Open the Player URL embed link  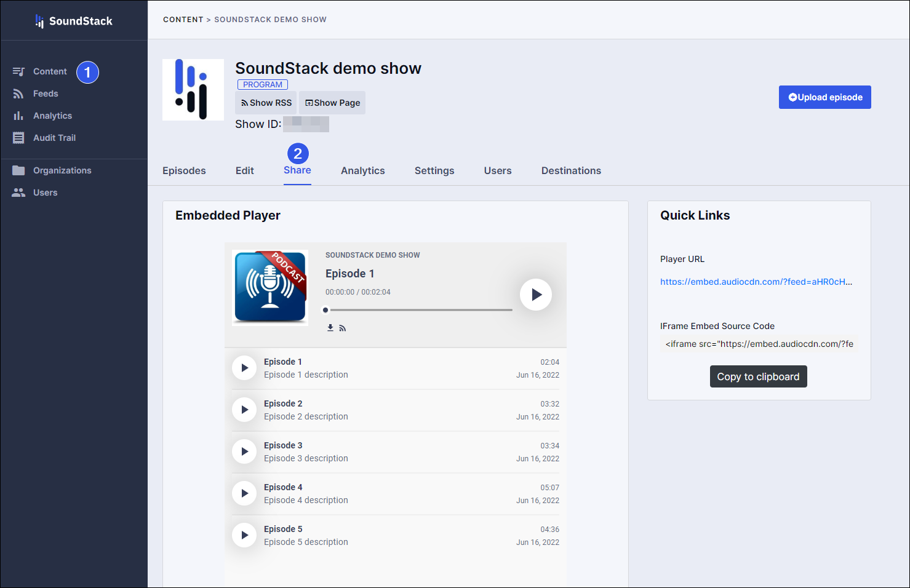tap(756, 282)
